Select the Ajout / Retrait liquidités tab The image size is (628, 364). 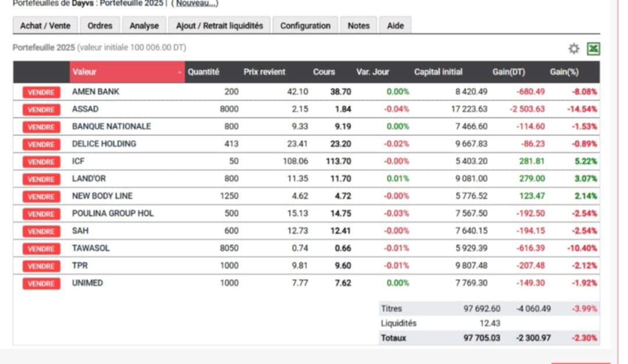(x=219, y=26)
